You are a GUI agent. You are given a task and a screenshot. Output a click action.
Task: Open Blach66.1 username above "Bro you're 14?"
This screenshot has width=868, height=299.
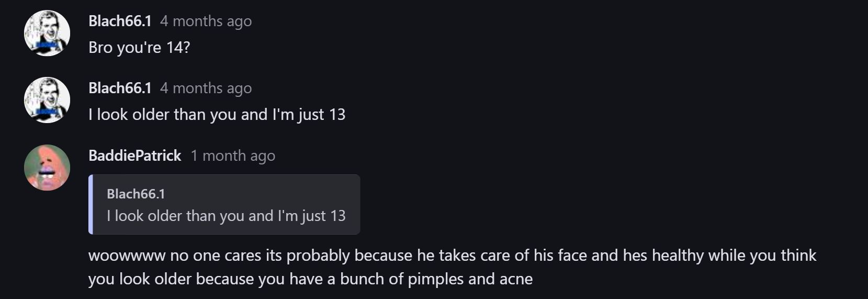pyautogui.click(x=120, y=21)
